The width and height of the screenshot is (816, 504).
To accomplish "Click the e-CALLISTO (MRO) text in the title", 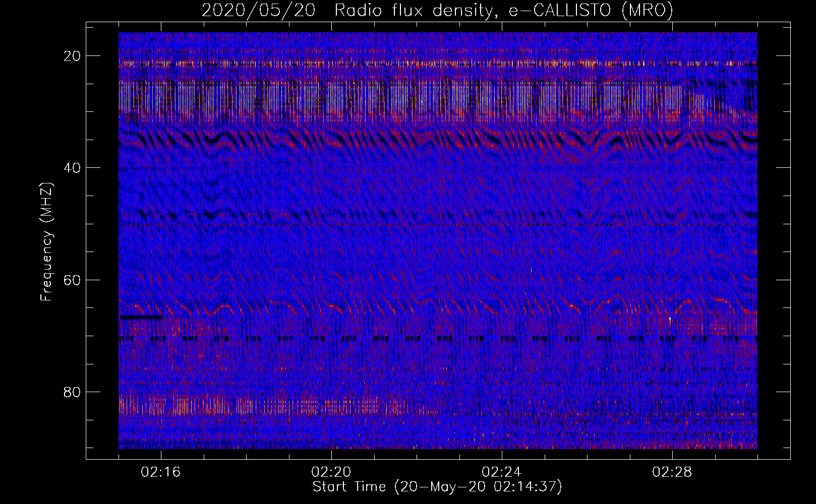I will pos(591,10).
